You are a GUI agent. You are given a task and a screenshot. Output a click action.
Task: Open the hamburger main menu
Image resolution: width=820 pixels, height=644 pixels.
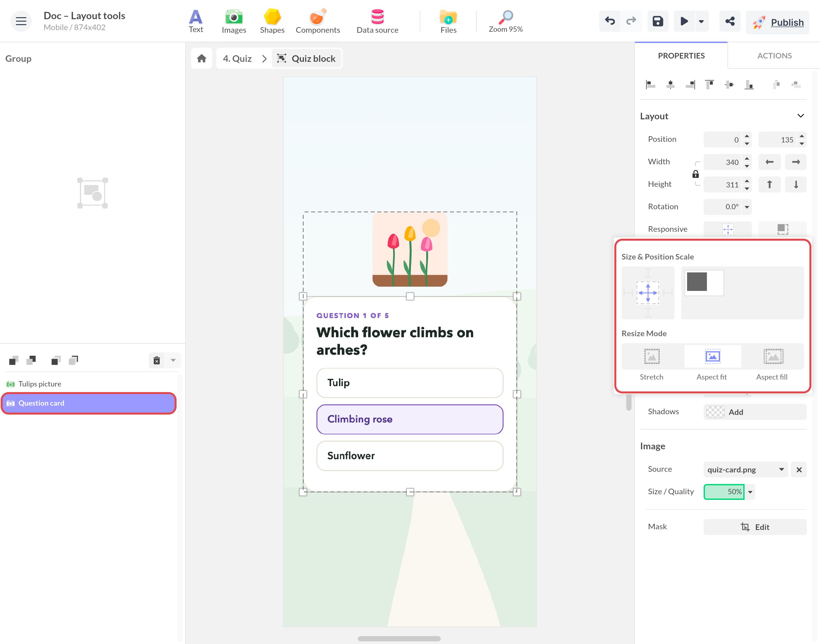[21, 21]
